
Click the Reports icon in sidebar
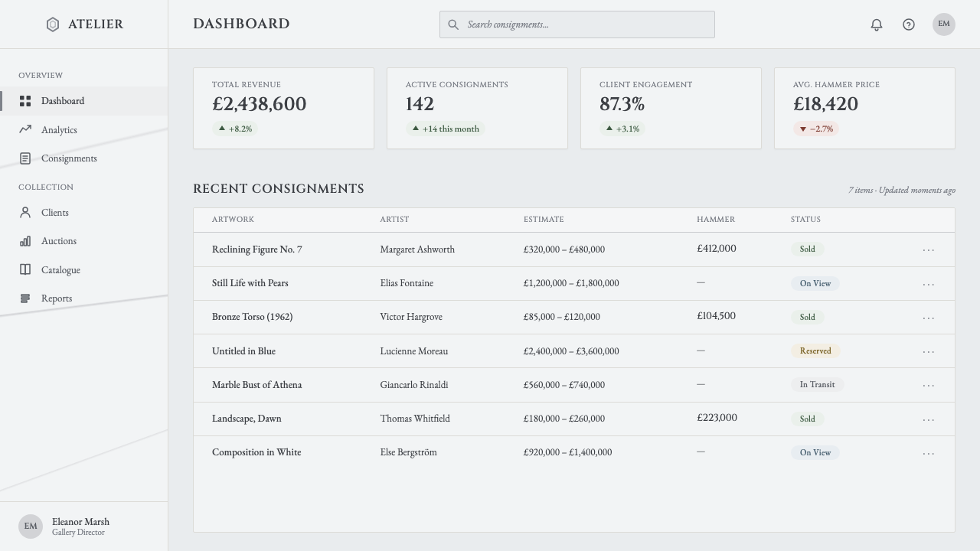25,298
